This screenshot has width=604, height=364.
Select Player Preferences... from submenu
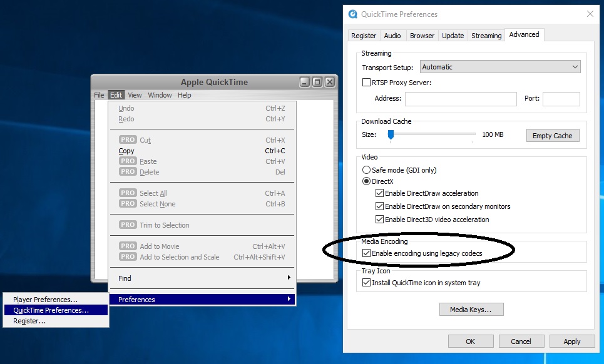click(x=56, y=300)
